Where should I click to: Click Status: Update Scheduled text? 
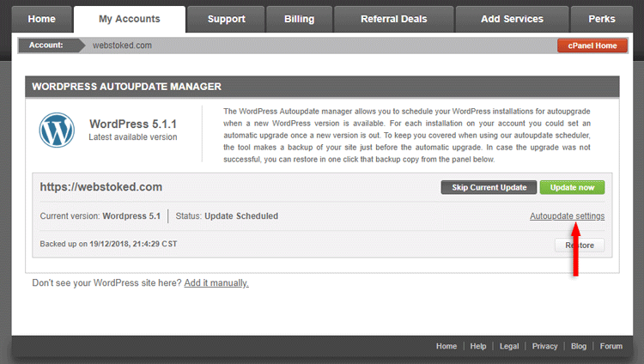coord(227,216)
